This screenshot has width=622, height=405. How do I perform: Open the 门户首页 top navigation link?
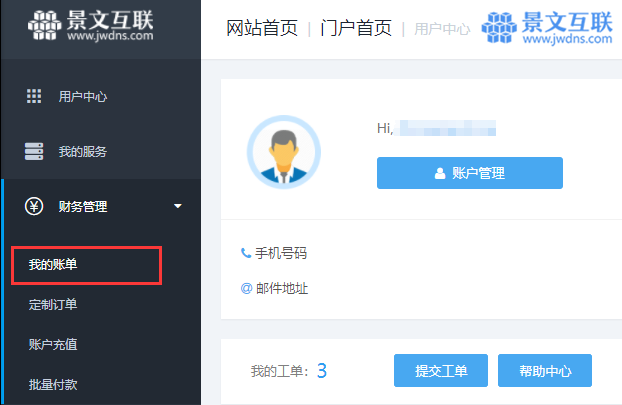click(356, 28)
